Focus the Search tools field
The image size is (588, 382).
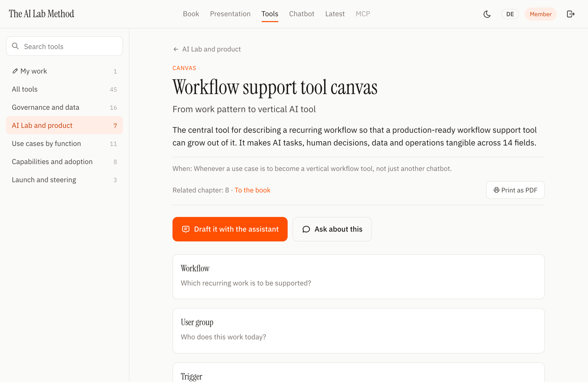(x=64, y=46)
